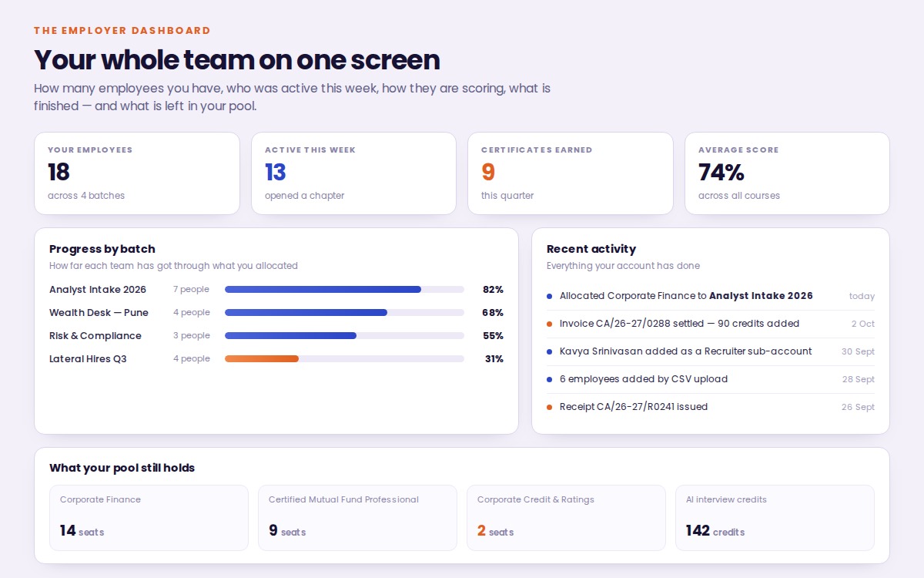
Task: Click the 55% progress value
Action: tap(493, 336)
